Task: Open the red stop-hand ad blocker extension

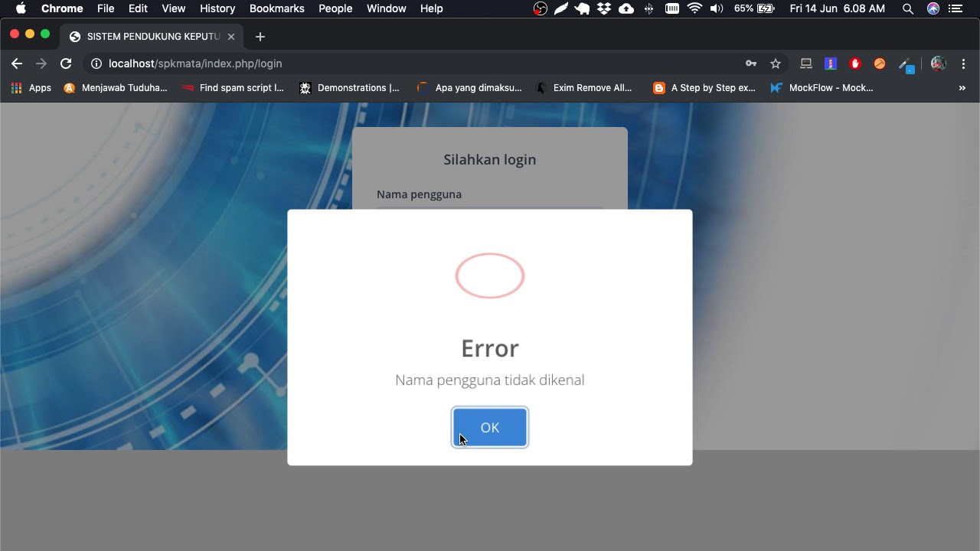Action: 855,64
